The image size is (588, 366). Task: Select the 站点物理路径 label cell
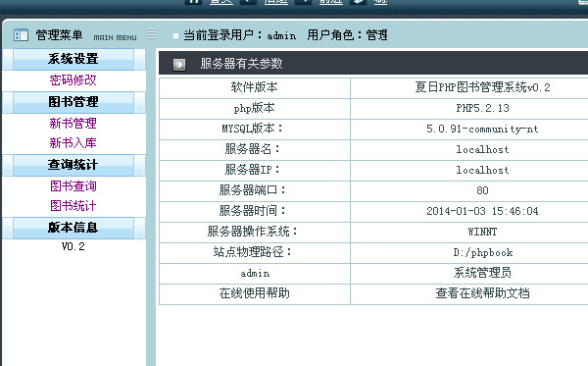[x=255, y=252]
